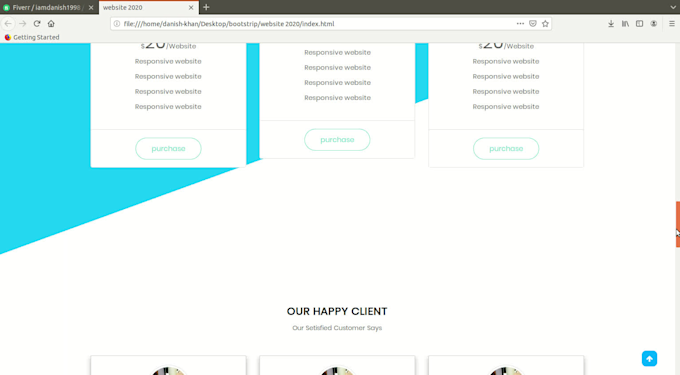The height and width of the screenshot is (375, 680).
Task: Click the forward navigation arrow
Action: pyautogui.click(x=23, y=23)
